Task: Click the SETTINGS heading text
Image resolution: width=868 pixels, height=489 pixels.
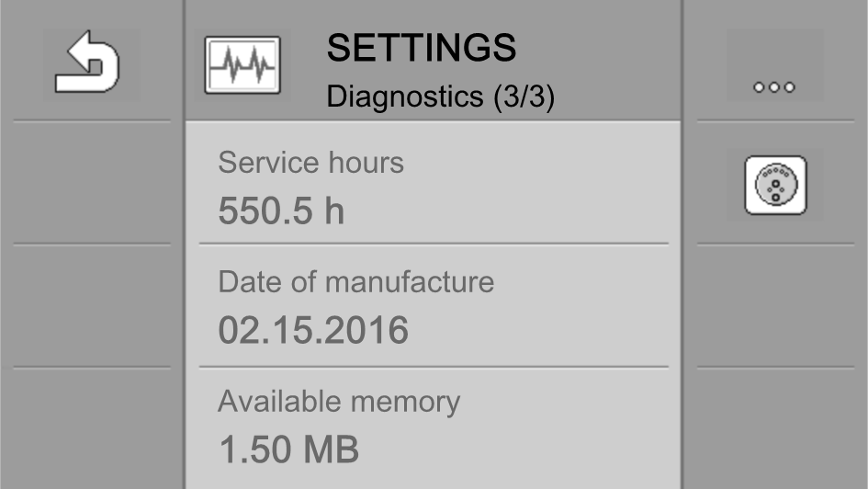Action: 422,48
